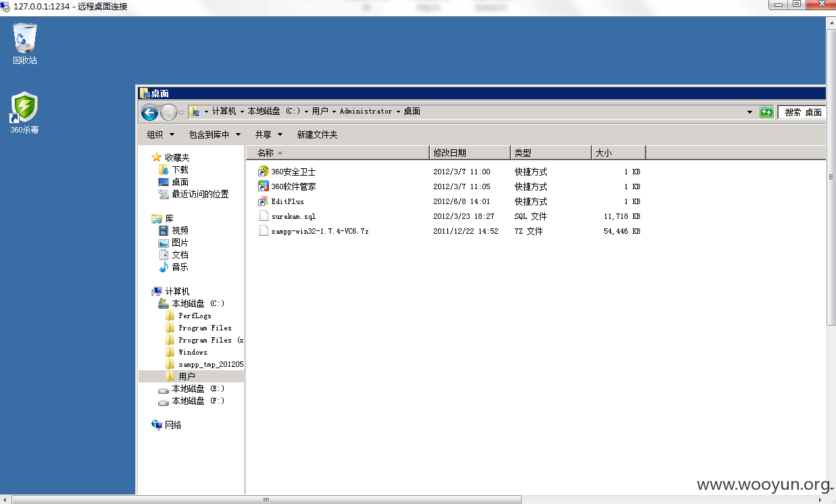Select the xampp-win32-1.7.4-VC6.7z file icon
The image size is (836, 504).
point(264,231)
